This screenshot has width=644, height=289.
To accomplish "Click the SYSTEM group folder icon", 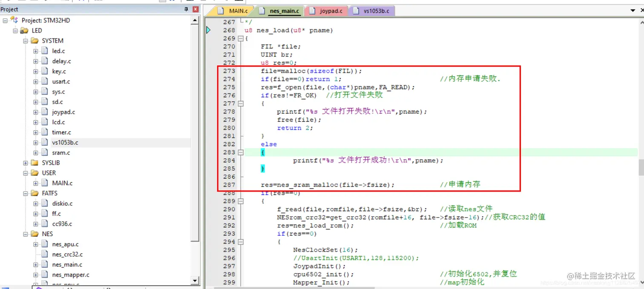I will click(34, 41).
